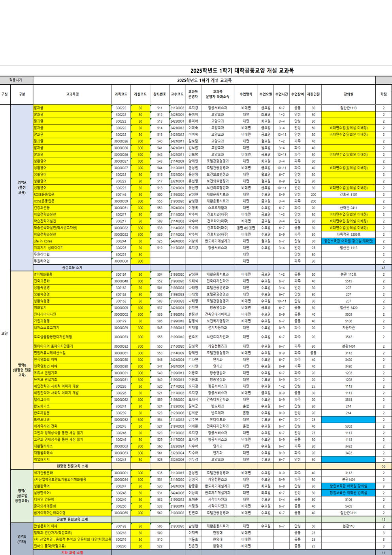This screenshot has width=392, height=555.
Task: Click course cell '철학과 인간가치(학점교류)'
Action: 72,533
